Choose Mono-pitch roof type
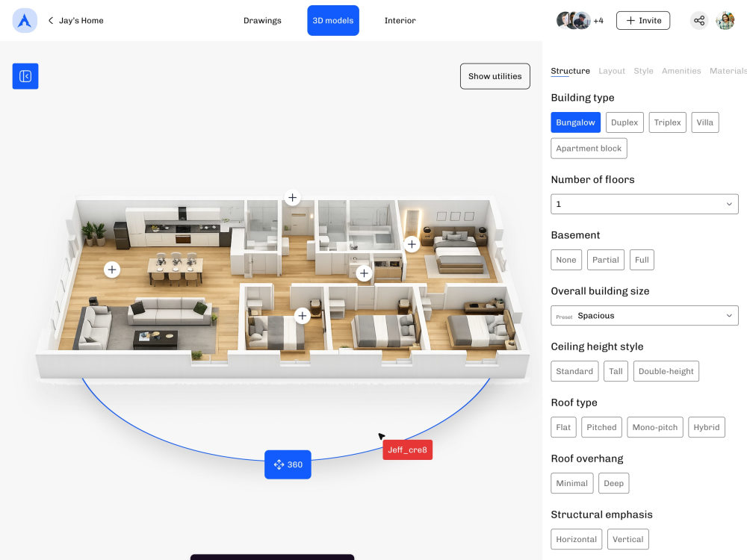 (x=655, y=427)
